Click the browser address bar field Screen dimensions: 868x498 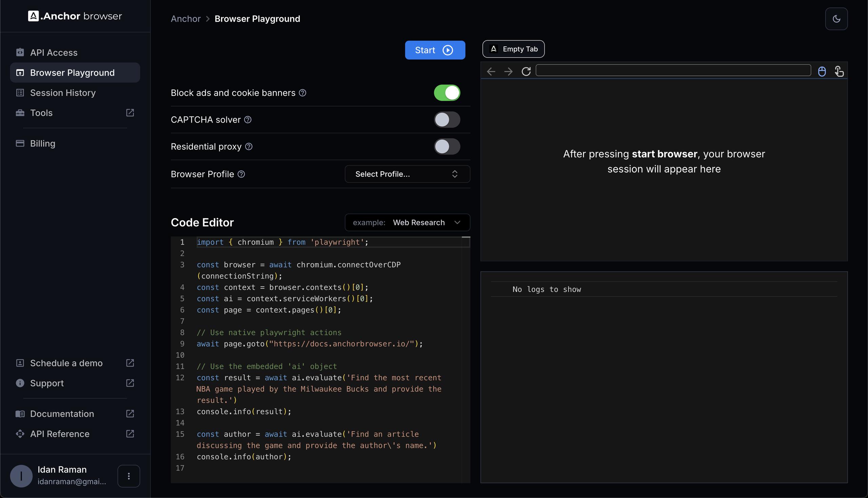[673, 70]
